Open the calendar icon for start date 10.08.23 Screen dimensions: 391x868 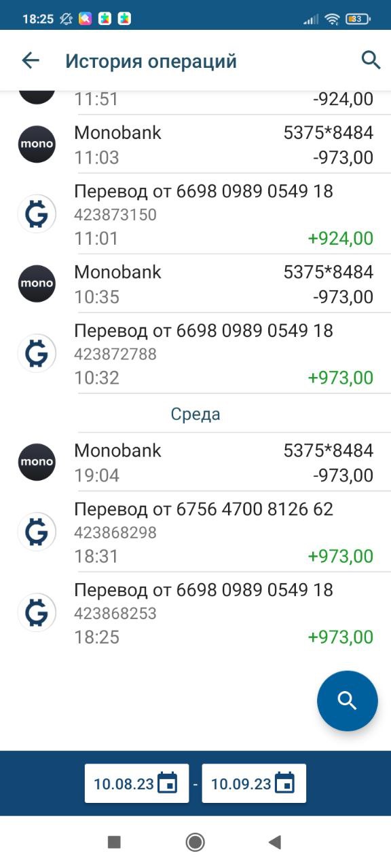(167, 783)
